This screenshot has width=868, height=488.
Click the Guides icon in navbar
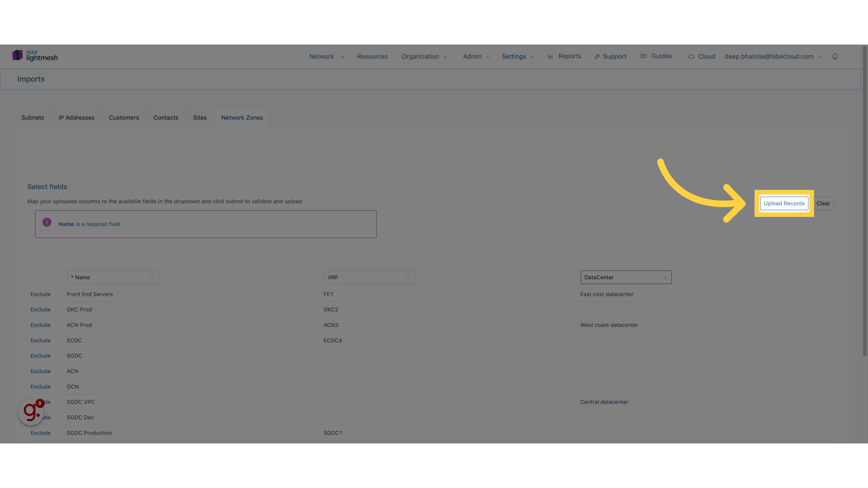(643, 56)
